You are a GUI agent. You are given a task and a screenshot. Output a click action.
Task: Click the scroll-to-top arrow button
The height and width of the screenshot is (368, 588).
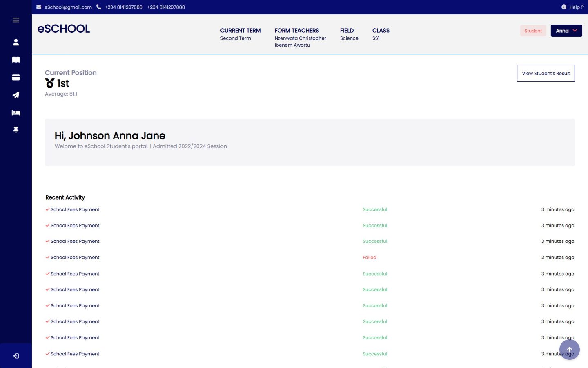click(x=570, y=350)
